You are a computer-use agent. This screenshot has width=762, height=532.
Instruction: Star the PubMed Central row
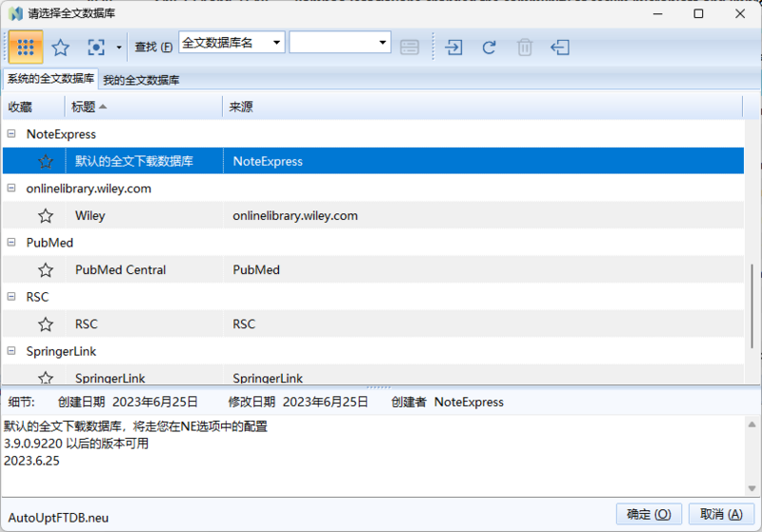(46, 270)
